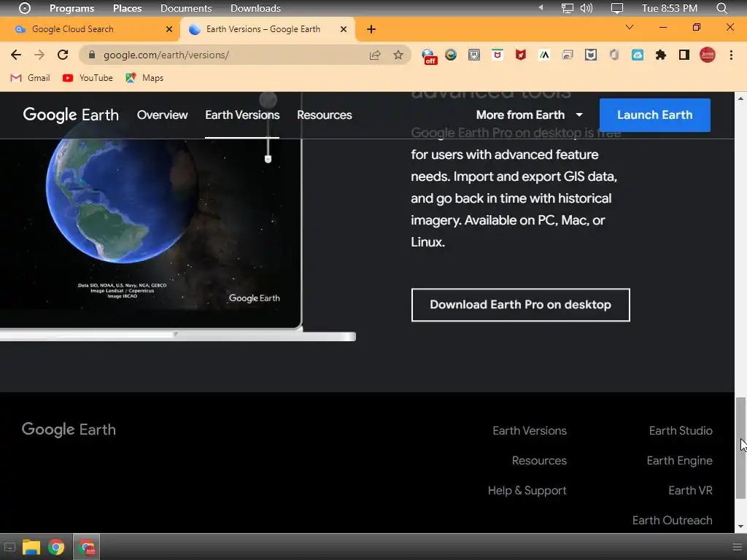The width and height of the screenshot is (747, 560).
Task: Open the Gmail bookmark
Action: 31,77
